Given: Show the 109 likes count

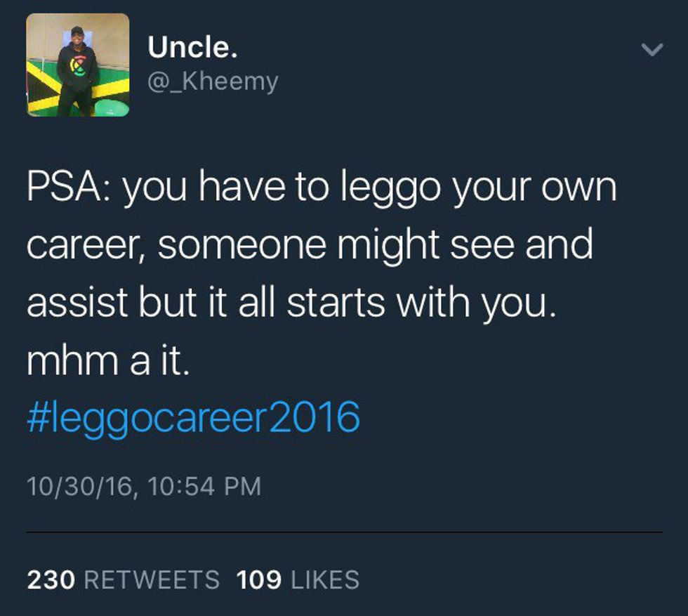Looking at the screenshot, I should click(x=259, y=579).
